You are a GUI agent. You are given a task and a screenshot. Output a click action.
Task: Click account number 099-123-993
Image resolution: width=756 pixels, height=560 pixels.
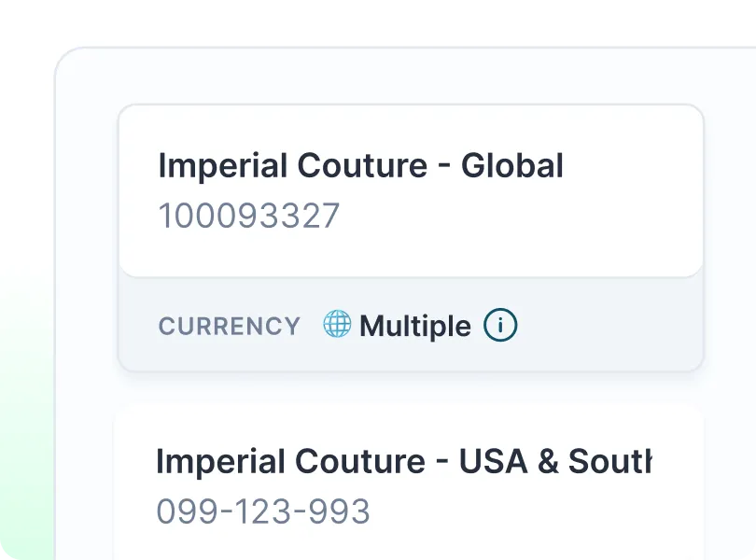263,511
